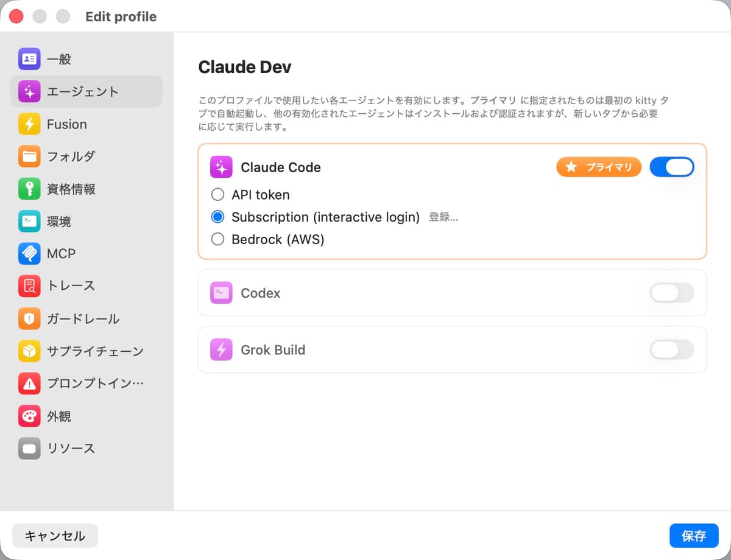Click the MCP sidebar icon

(x=29, y=253)
